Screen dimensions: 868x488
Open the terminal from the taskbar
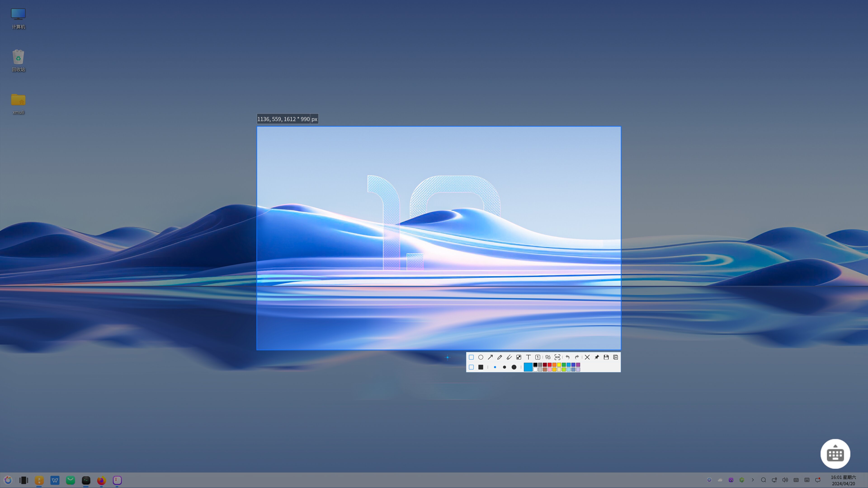[x=86, y=480]
